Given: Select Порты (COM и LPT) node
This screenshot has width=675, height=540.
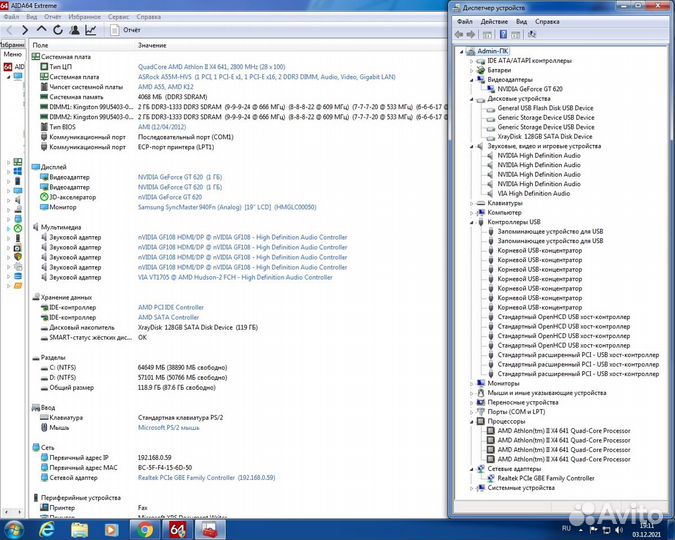Looking at the screenshot, I should [x=516, y=412].
